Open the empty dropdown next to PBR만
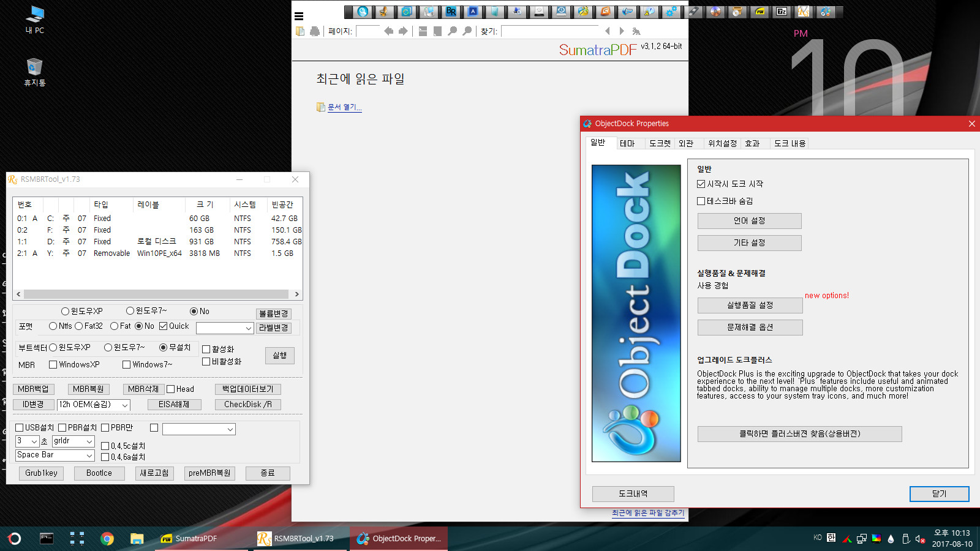Screen dimensions: 980x551 pos(199,430)
